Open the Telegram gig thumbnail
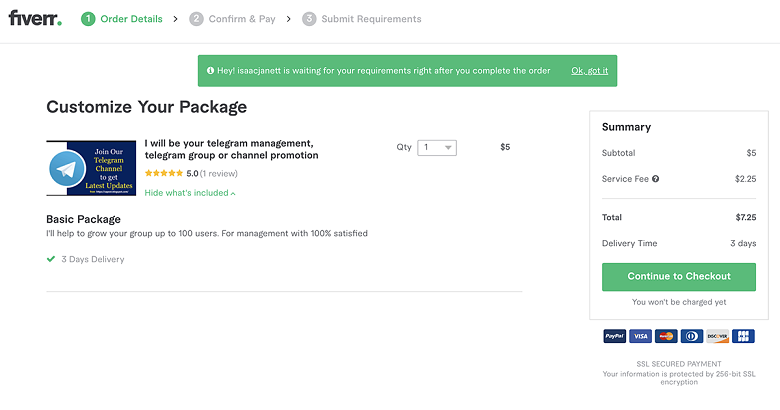780x410 pixels. pyautogui.click(x=91, y=168)
